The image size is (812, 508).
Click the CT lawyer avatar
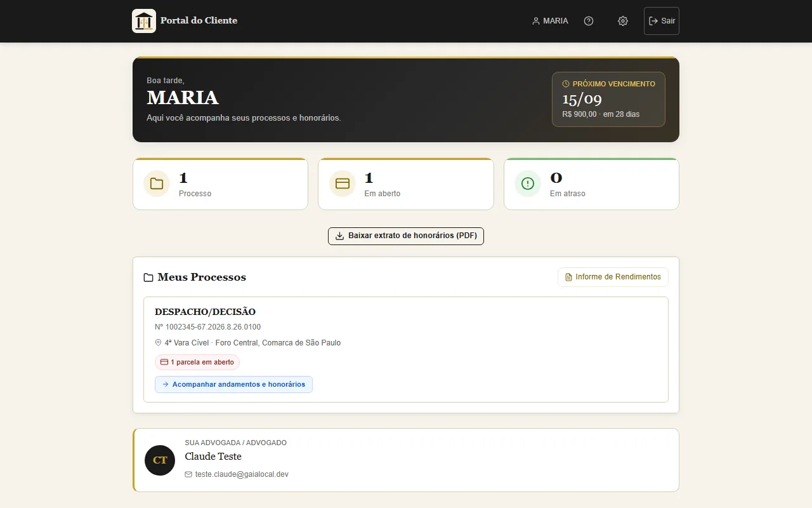click(x=160, y=460)
